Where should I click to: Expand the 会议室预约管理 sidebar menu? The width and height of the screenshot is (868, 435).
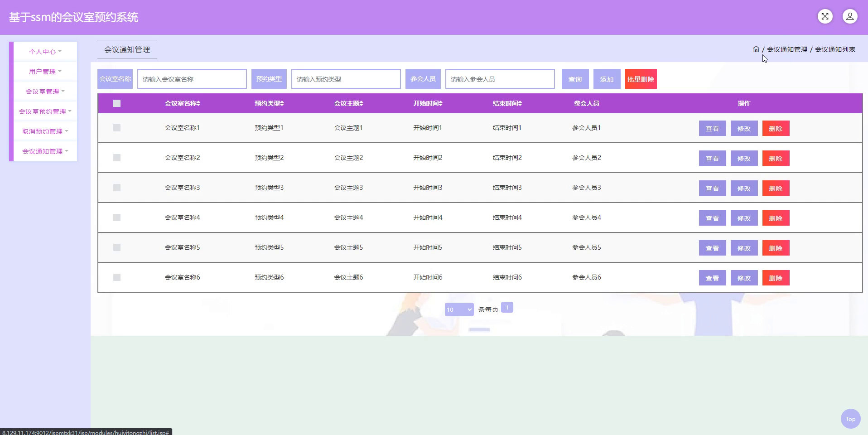tap(45, 111)
